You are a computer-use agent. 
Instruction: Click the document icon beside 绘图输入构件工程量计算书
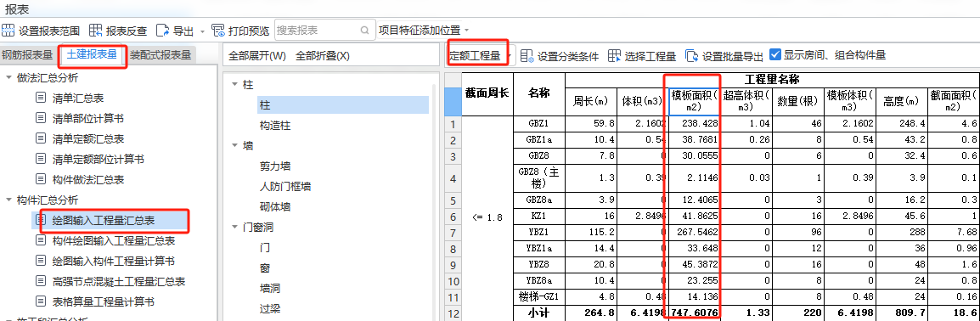pyautogui.click(x=41, y=261)
